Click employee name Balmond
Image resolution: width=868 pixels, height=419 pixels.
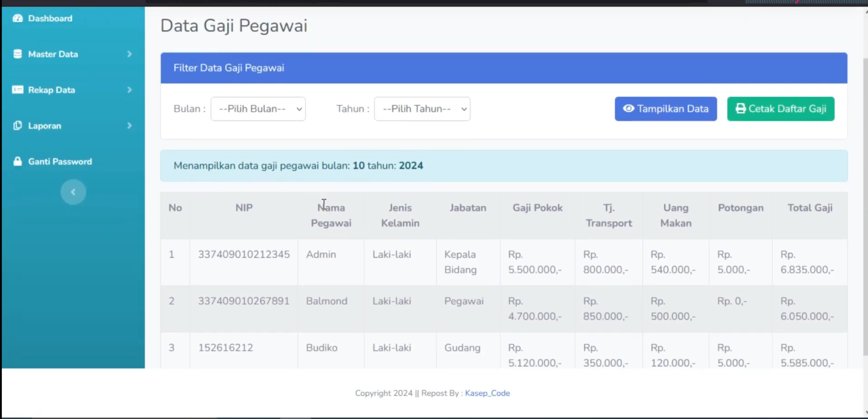coord(327,301)
